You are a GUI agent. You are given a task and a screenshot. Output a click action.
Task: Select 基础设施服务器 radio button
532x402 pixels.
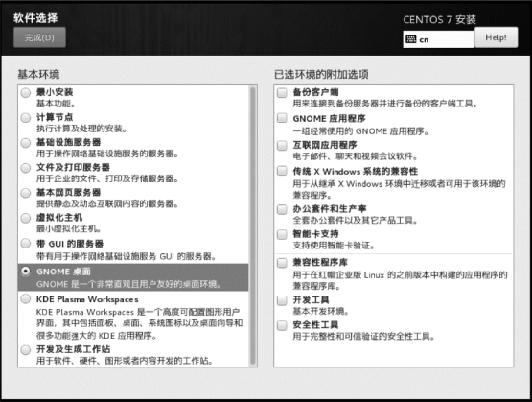click(x=26, y=143)
